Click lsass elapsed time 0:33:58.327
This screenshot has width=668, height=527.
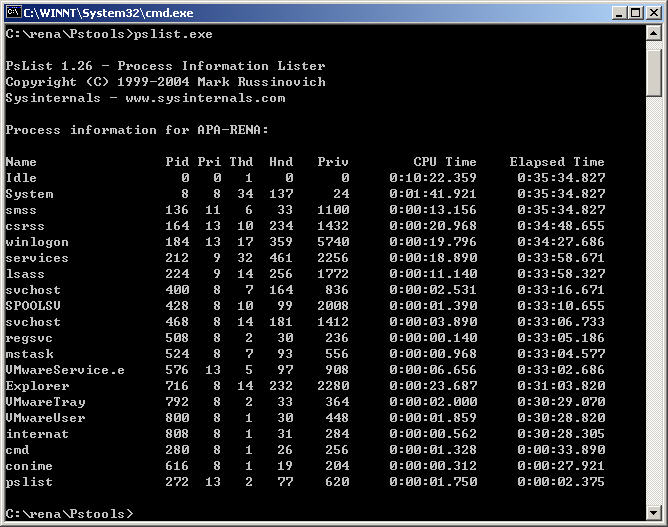pyautogui.click(x=561, y=274)
